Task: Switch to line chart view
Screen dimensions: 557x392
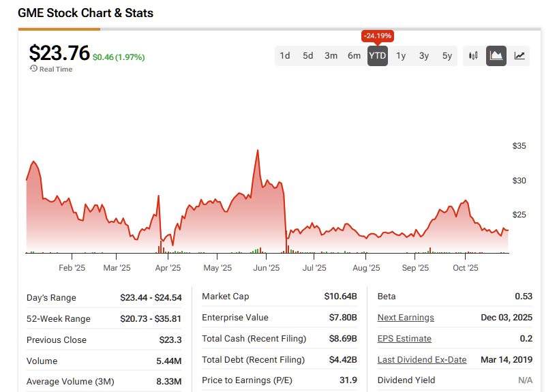Action: pos(520,56)
